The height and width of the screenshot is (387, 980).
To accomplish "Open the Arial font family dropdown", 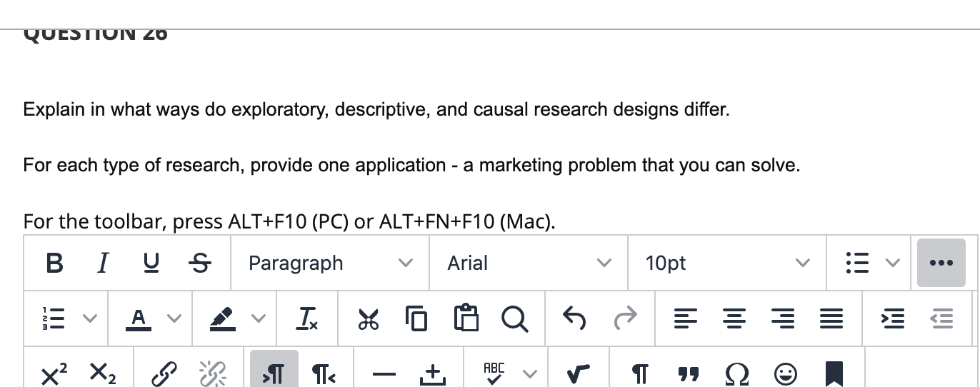I will pos(529,263).
